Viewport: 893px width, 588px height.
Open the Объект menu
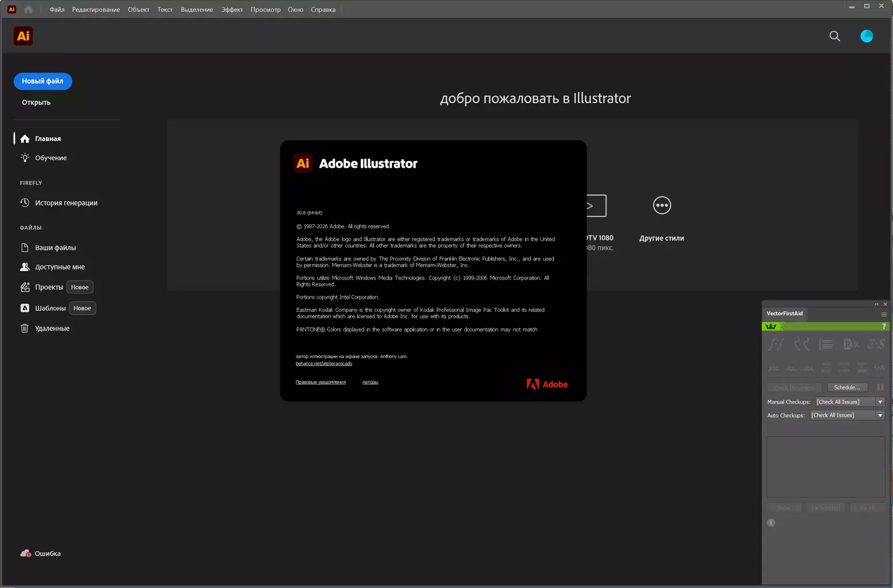[x=138, y=9]
